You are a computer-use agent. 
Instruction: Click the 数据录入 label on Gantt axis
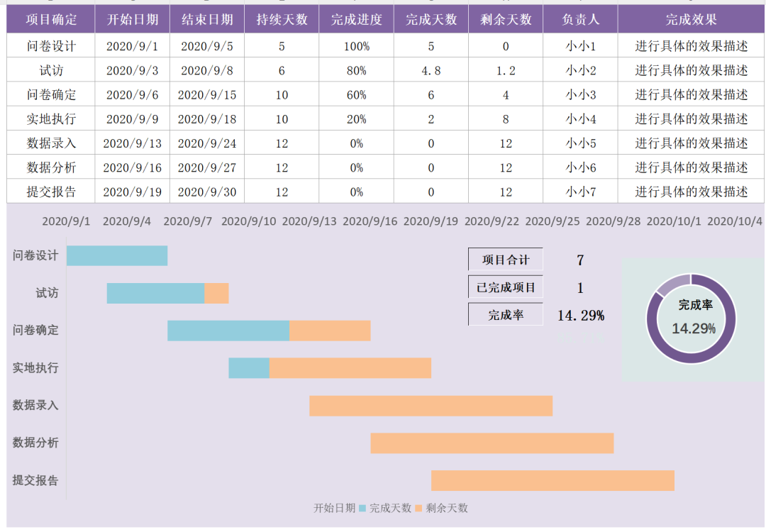(35, 405)
